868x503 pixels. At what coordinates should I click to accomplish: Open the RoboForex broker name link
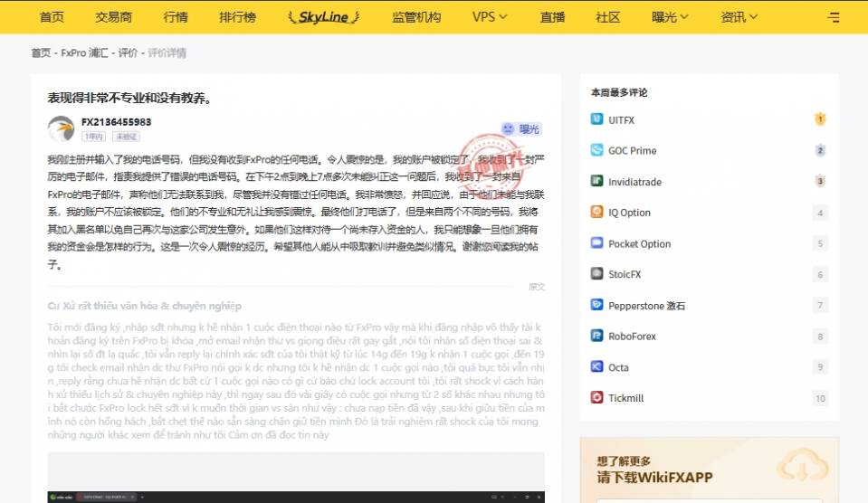tap(632, 337)
